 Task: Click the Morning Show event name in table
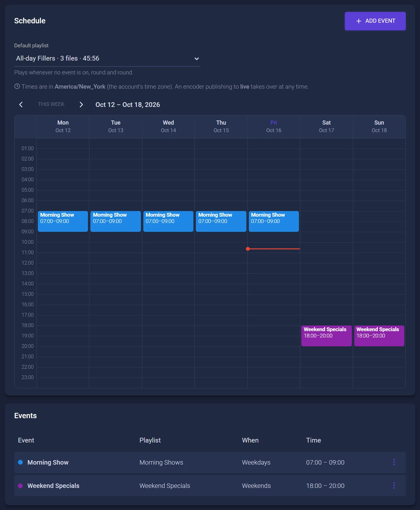click(48, 462)
